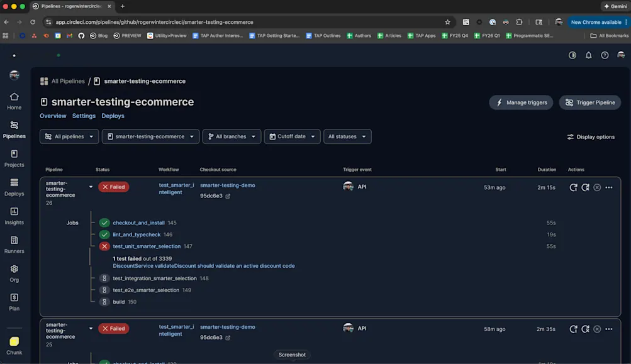Open Chrome extensions puzzle icon
This screenshot has width=631, height=364.
519,22
